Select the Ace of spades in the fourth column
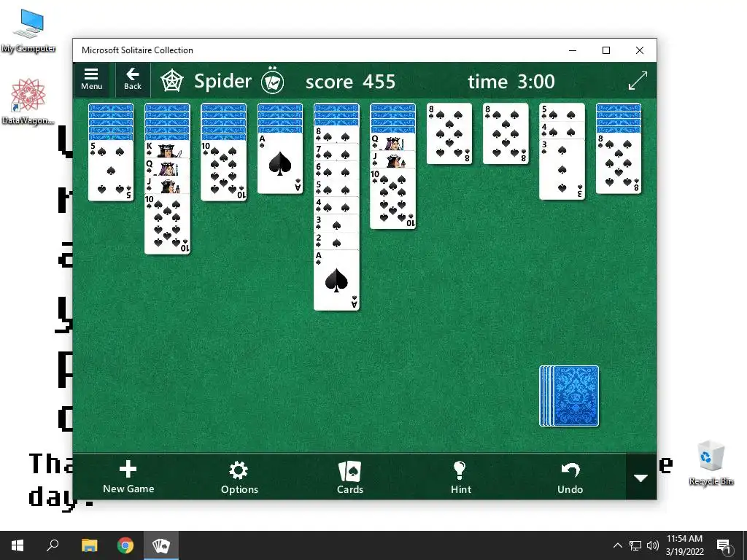The image size is (747, 560). 279,163
